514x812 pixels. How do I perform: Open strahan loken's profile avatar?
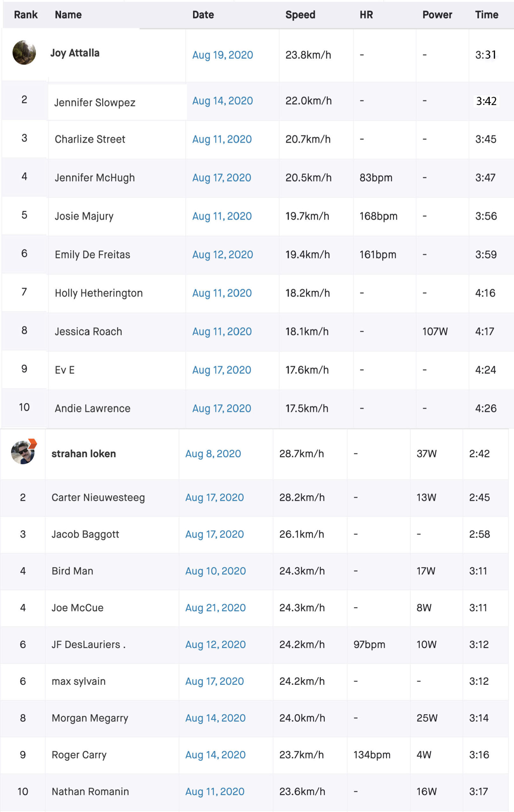pos(23,452)
